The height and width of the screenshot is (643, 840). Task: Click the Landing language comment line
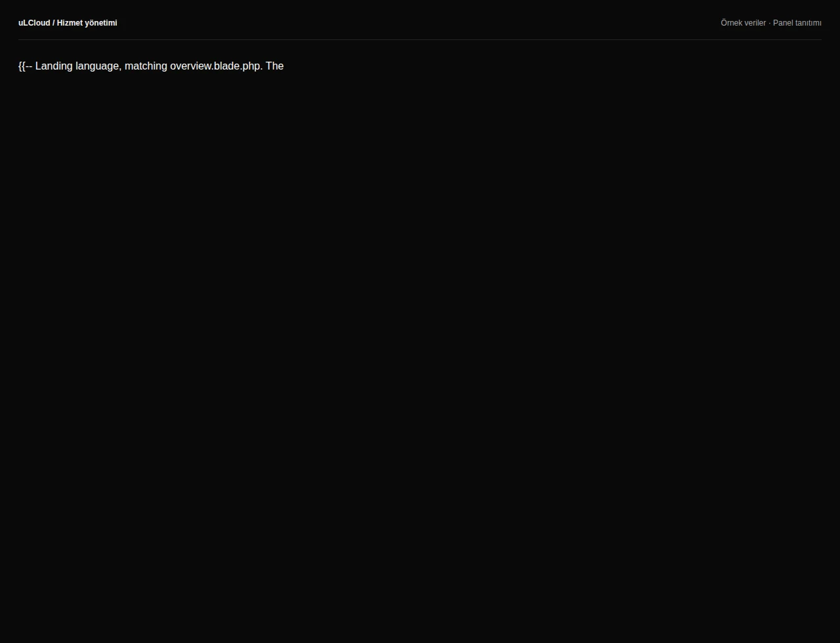click(x=151, y=66)
